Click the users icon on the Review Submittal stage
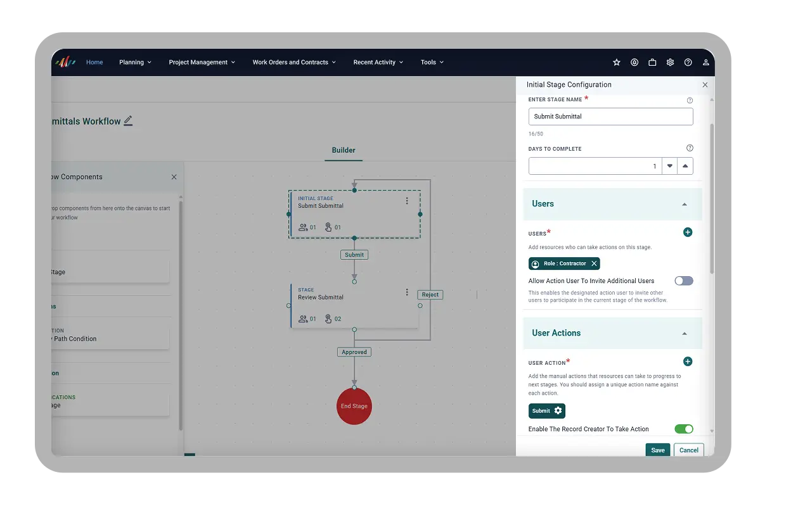 click(303, 319)
